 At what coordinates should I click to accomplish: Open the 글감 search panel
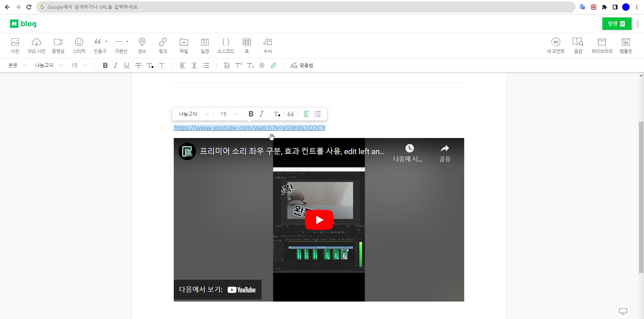tap(578, 46)
